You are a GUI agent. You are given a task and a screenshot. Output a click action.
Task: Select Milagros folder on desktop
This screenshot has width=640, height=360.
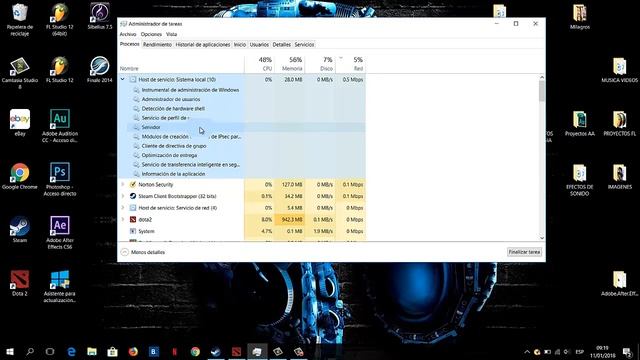(580, 16)
